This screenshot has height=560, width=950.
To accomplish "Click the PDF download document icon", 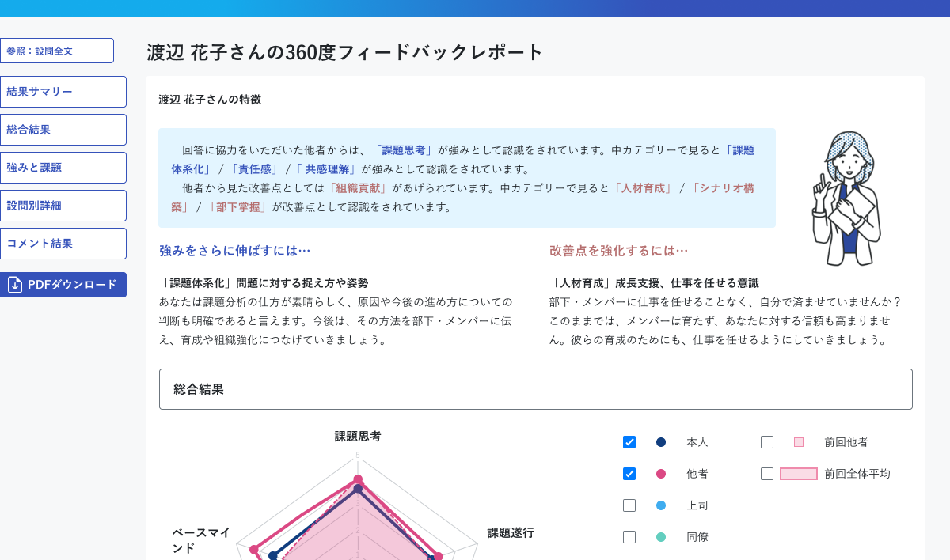I will click(x=15, y=285).
